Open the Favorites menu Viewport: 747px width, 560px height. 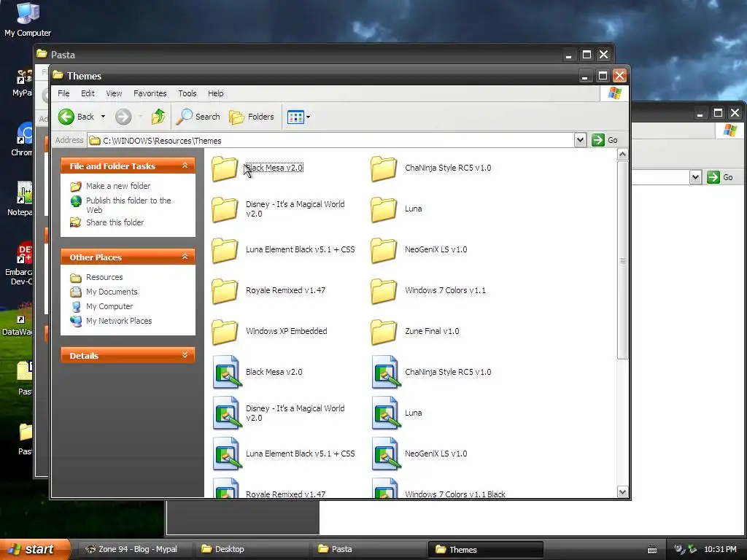coord(150,93)
